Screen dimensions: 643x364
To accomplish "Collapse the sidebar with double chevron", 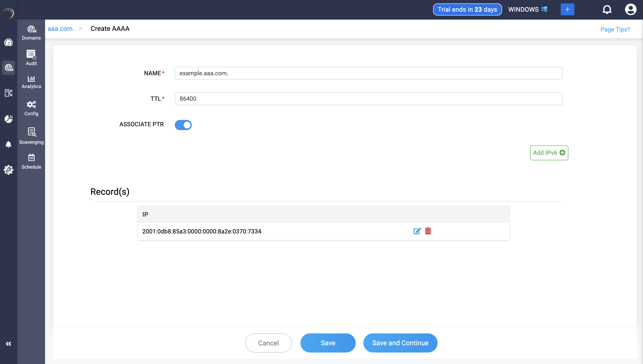I will pos(9,344).
